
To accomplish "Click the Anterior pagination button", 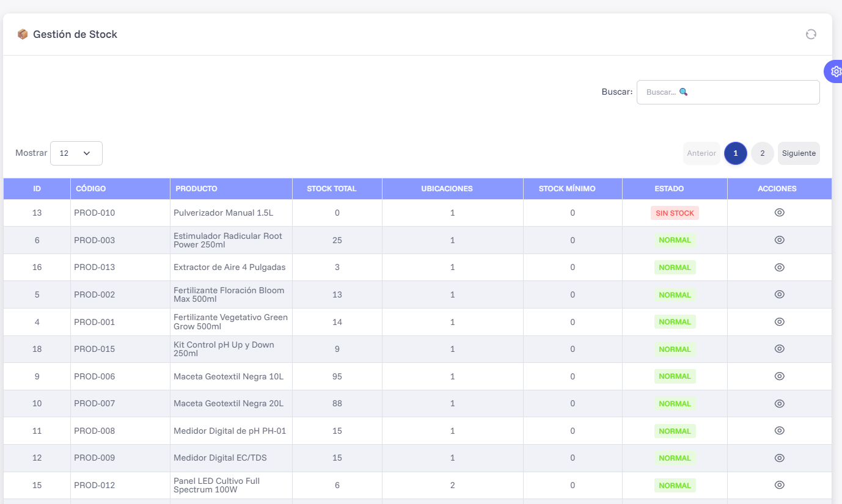I will tap(701, 153).
